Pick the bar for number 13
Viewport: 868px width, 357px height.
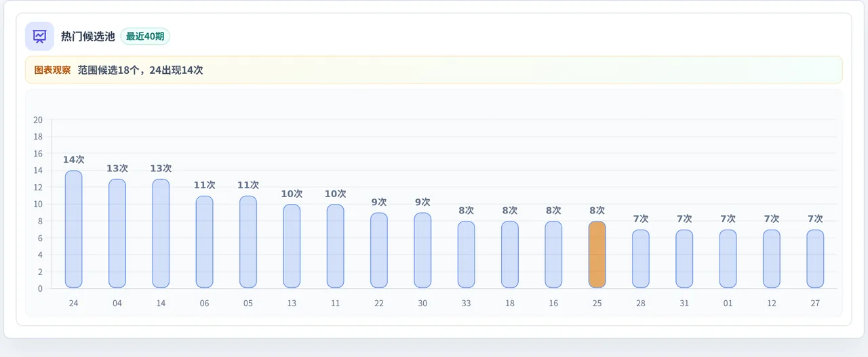[292, 246]
